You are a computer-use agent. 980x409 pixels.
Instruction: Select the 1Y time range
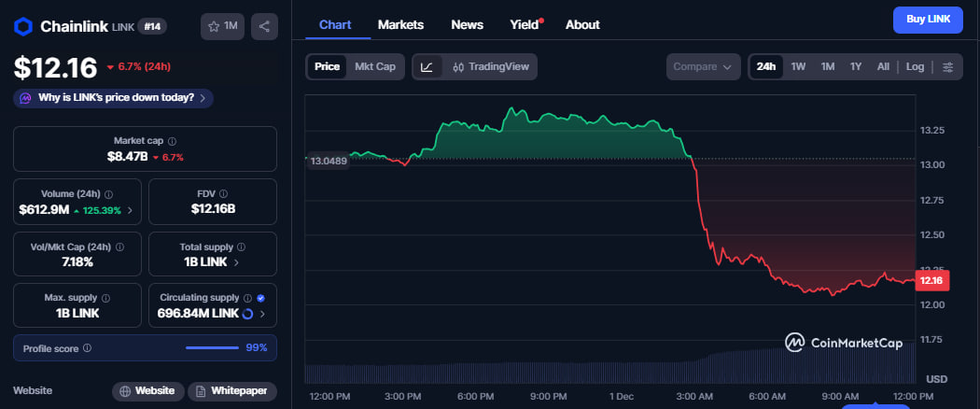click(856, 67)
